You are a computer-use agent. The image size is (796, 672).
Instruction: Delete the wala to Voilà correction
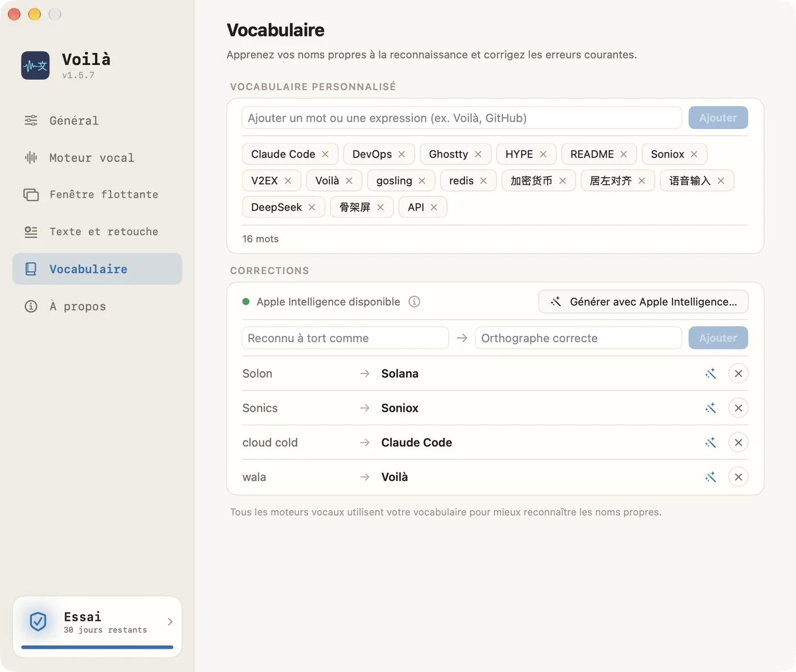739,477
